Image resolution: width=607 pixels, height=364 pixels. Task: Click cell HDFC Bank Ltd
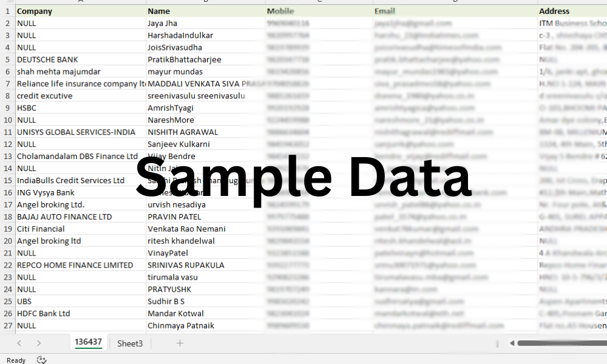pos(81,314)
